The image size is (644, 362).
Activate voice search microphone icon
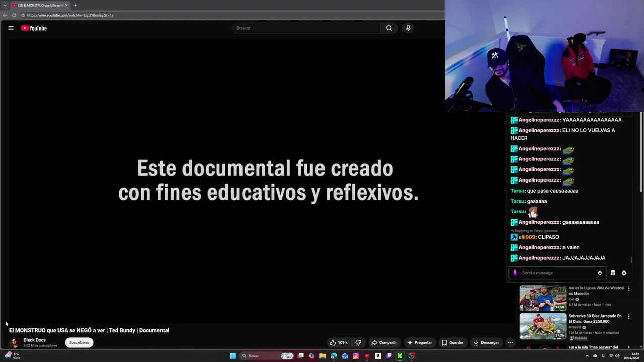click(x=408, y=28)
